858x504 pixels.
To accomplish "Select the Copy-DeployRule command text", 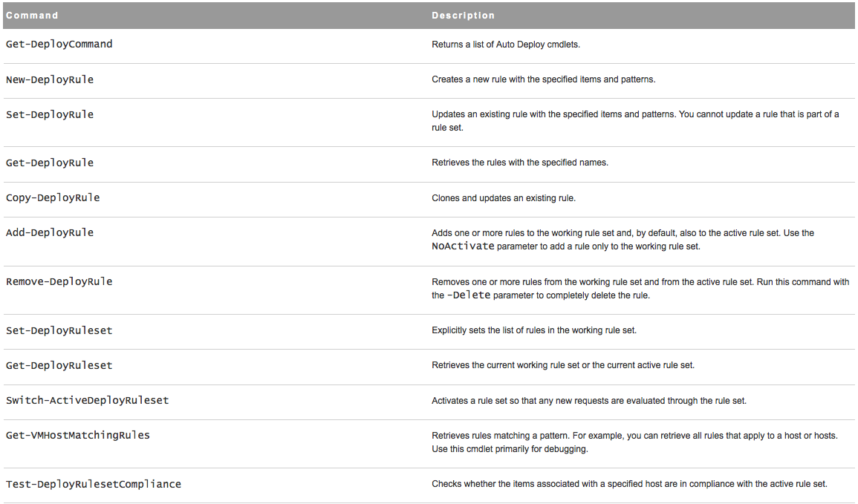I will (x=53, y=198).
